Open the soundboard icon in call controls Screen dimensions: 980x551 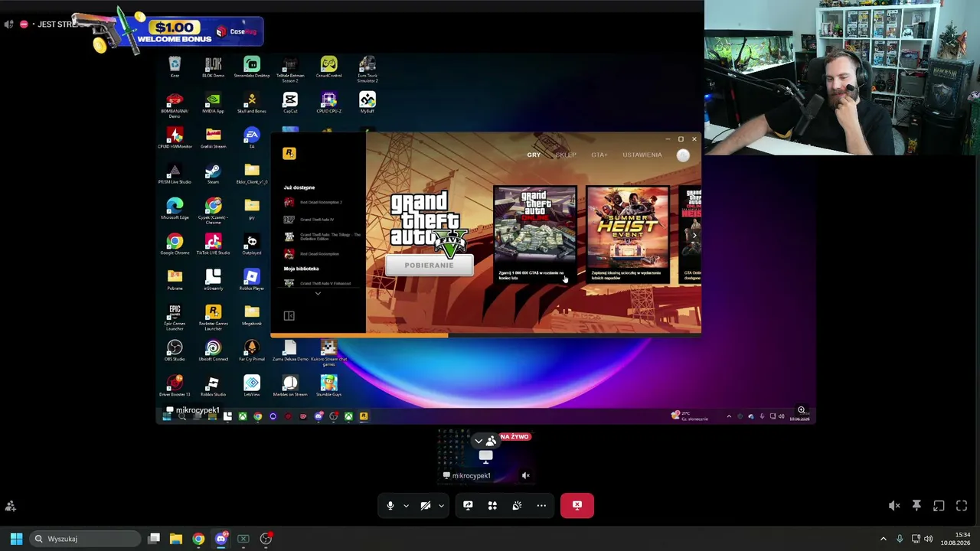[517, 505]
